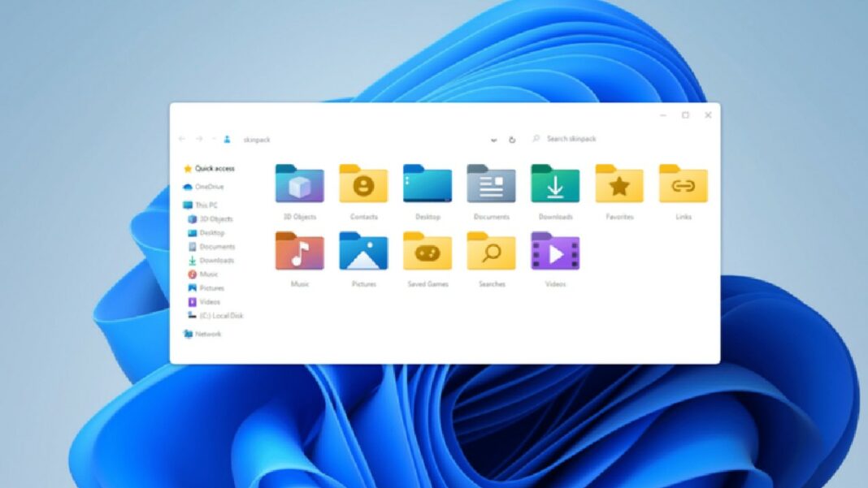Select This PC in the sidebar
The width and height of the screenshot is (868, 488).
(x=201, y=205)
